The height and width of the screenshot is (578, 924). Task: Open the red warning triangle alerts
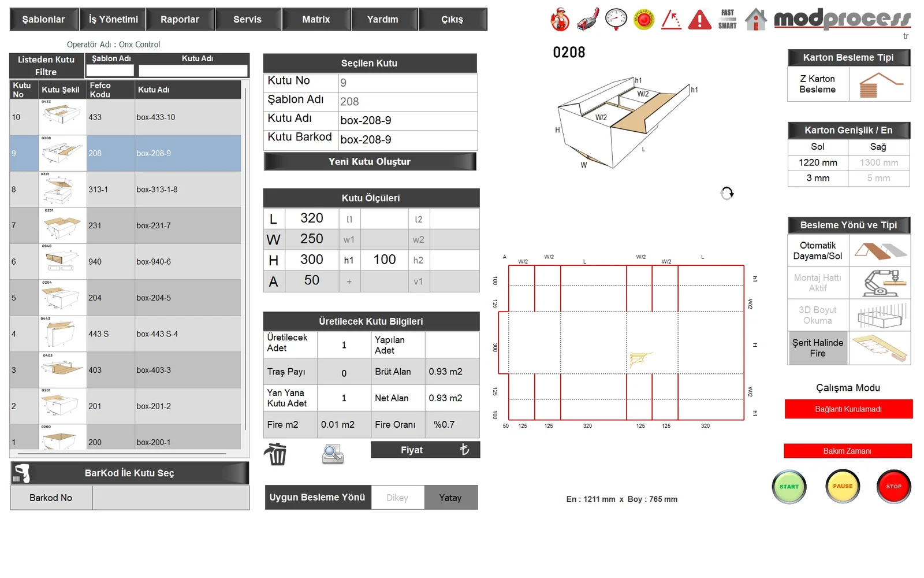pyautogui.click(x=699, y=20)
